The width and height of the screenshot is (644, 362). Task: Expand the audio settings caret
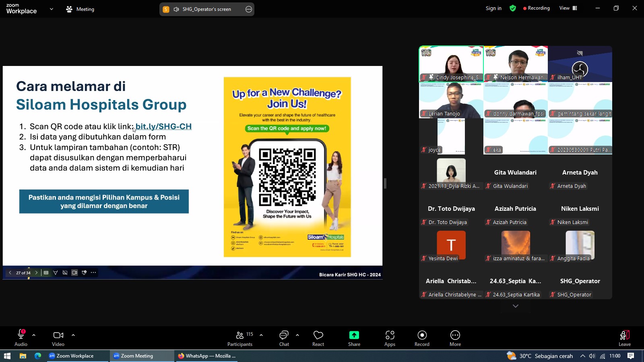[34, 335]
